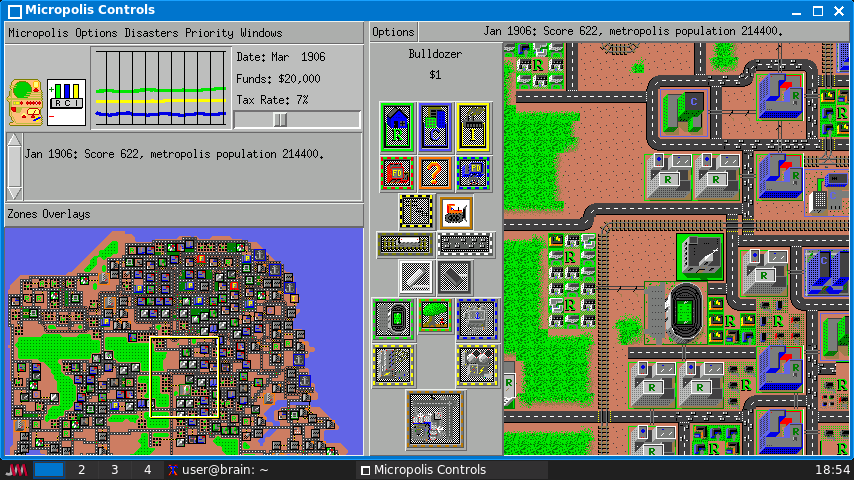Click the 'Tax Rate: 7%' label
Viewport: 854px width, 480px height.
pos(272,100)
